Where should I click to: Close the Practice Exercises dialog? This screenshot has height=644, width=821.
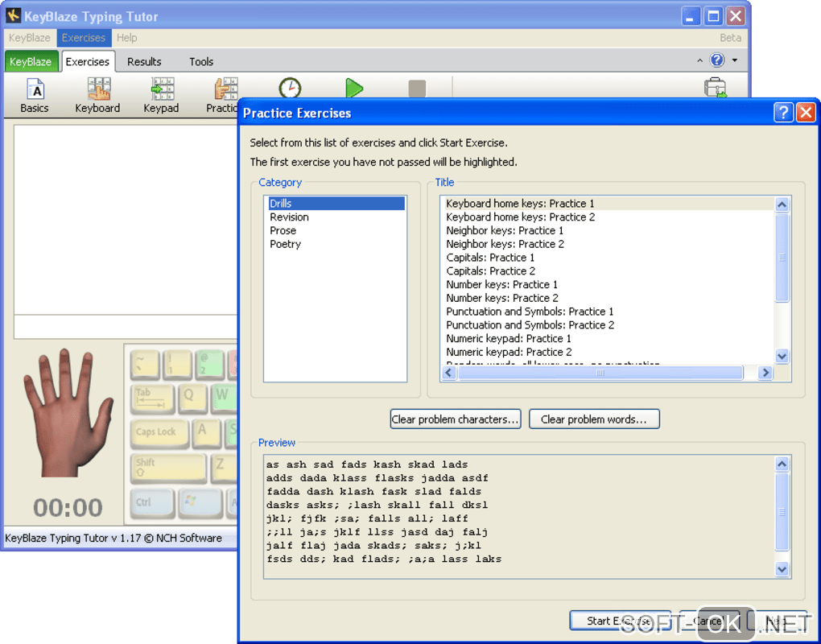coord(806,113)
